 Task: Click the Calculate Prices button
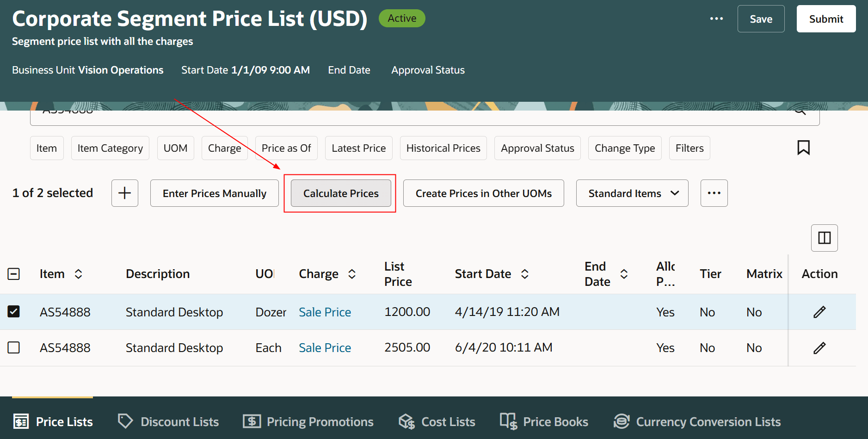tap(340, 193)
